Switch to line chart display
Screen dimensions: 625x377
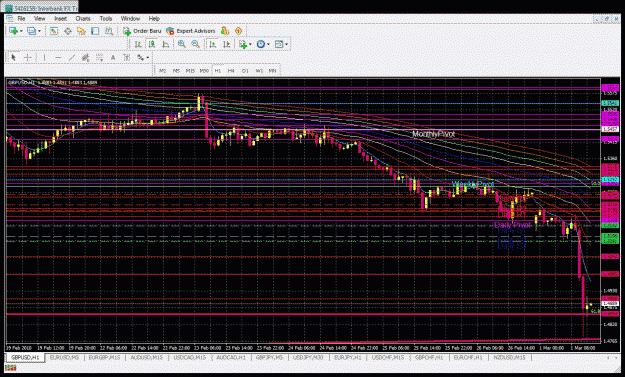coord(165,44)
